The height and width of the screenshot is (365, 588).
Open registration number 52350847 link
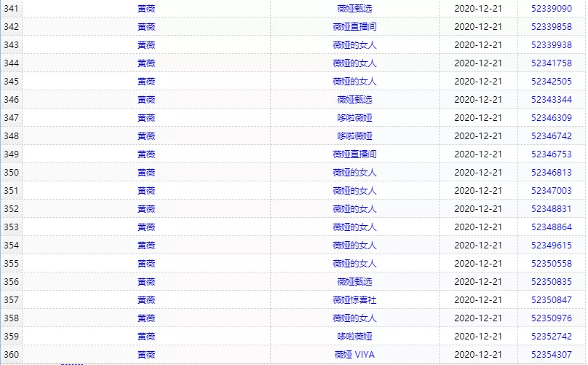552,300
